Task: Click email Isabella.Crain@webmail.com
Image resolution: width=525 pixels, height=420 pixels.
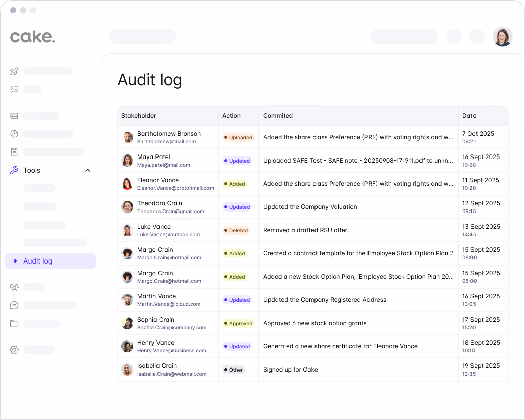Action: pyautogui.click(x=172, y=374)
